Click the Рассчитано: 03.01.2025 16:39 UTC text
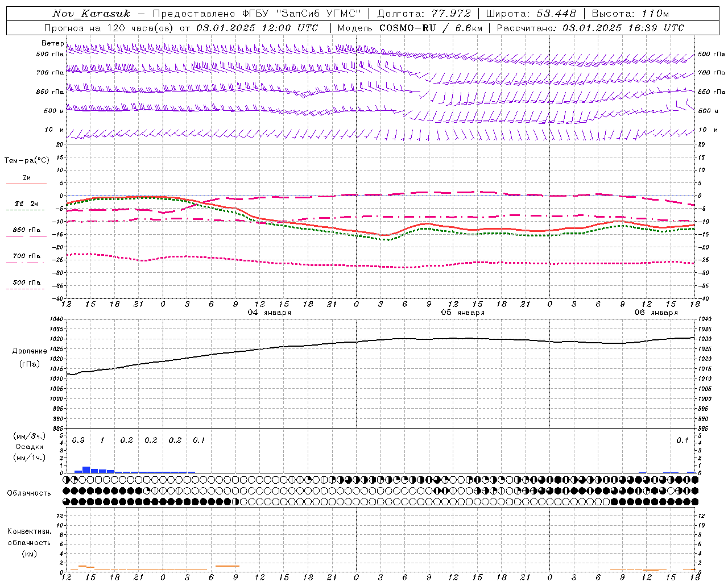The image size is (728, 582). [590, 28]
